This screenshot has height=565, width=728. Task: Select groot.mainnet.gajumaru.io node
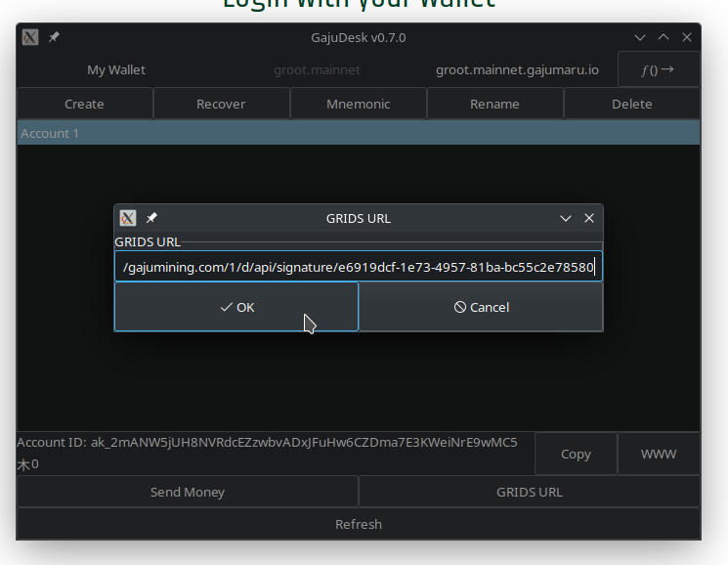click(517, 69)
